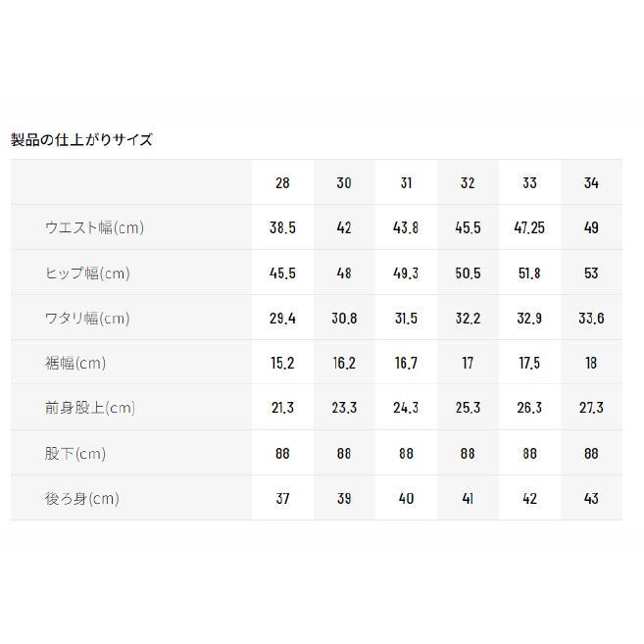The image size is (644, 644).
Task: Click waist value 47.25 for size 33
Action: tap(529, 227)
